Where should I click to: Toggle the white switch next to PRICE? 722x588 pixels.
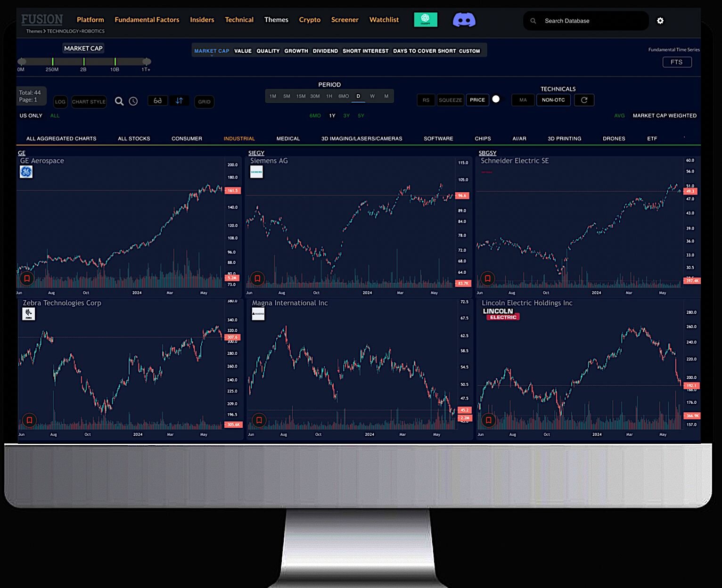click(x=496, y=99)
